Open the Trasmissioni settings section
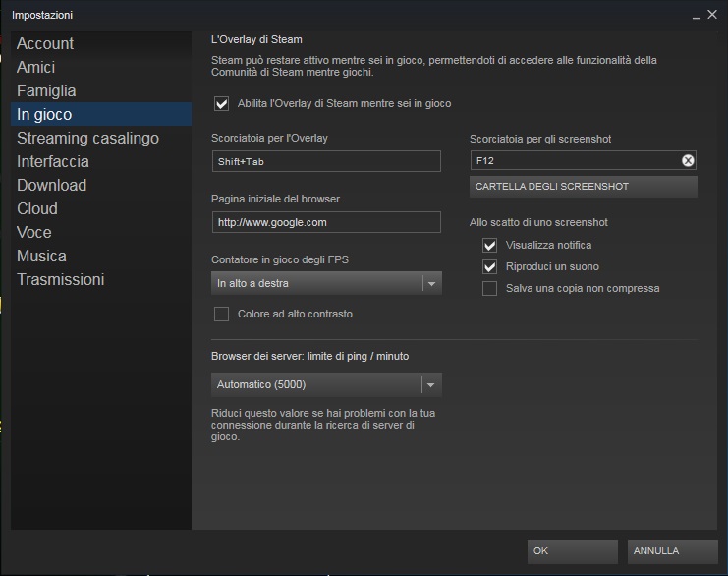 coord(60,279)
